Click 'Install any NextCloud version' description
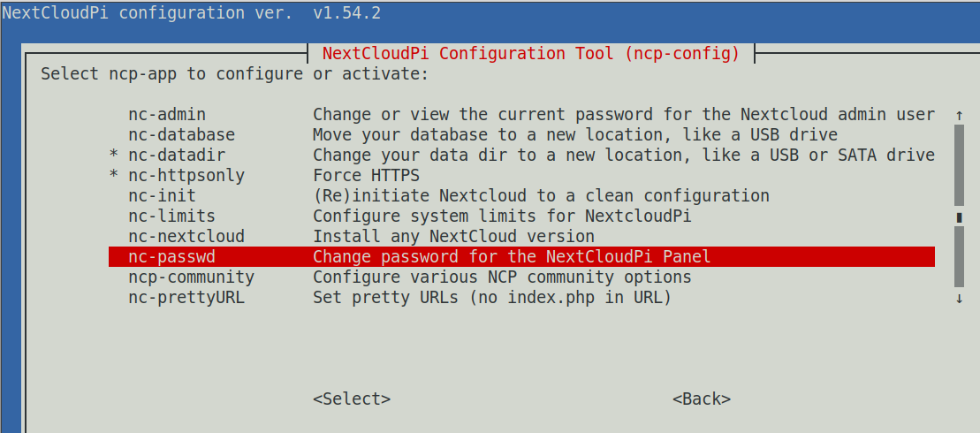980x433 pixels. pos(453,236)
